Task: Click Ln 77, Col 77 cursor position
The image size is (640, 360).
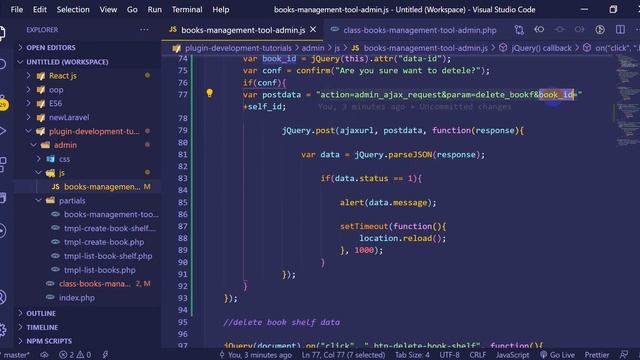Action: coord(343,355)
